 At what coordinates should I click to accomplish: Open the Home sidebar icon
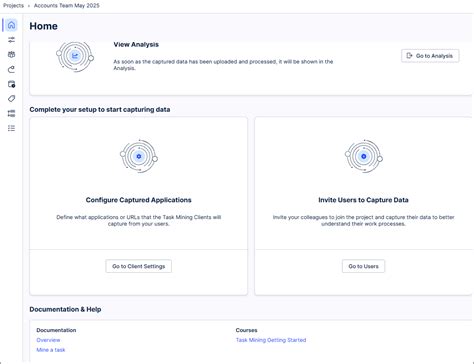click(x=11, y=25)
